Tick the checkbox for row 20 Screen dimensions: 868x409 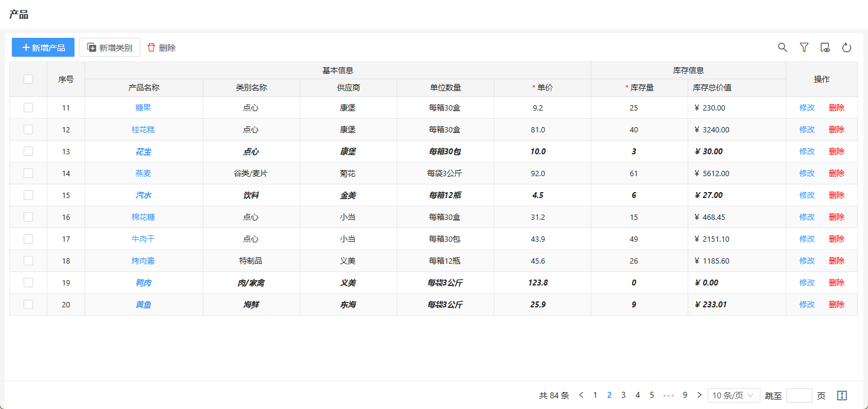point(28,304)
